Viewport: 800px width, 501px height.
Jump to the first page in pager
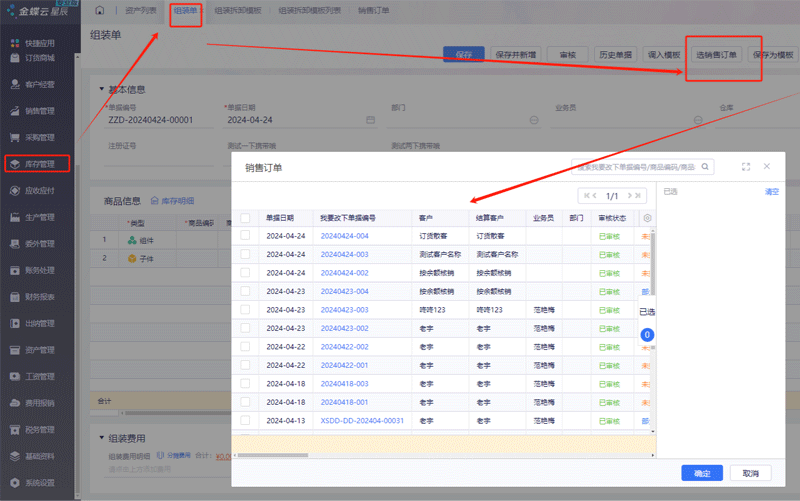[587, 196]
